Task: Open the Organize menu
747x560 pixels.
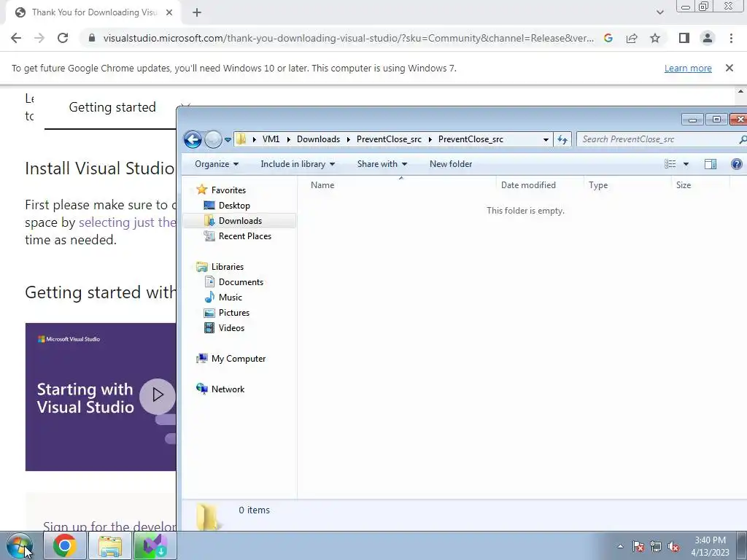Action: (216, 164)
